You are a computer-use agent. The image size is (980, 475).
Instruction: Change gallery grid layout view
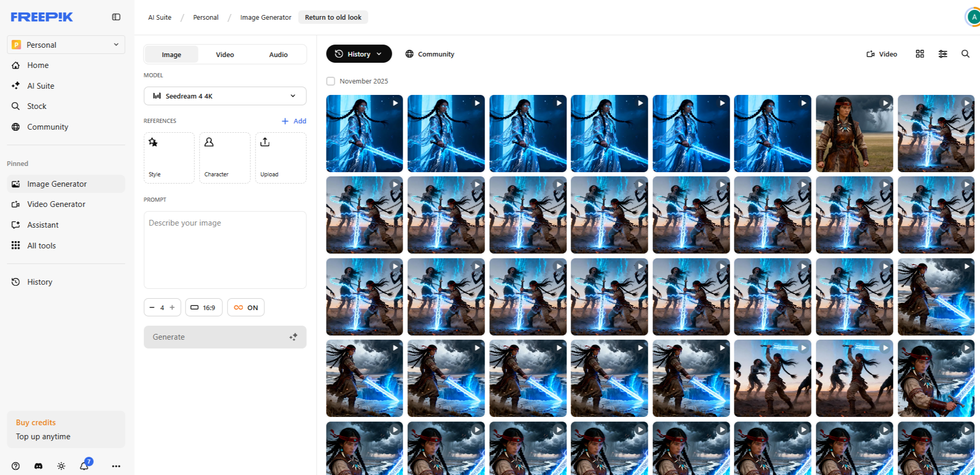point(920,54)
